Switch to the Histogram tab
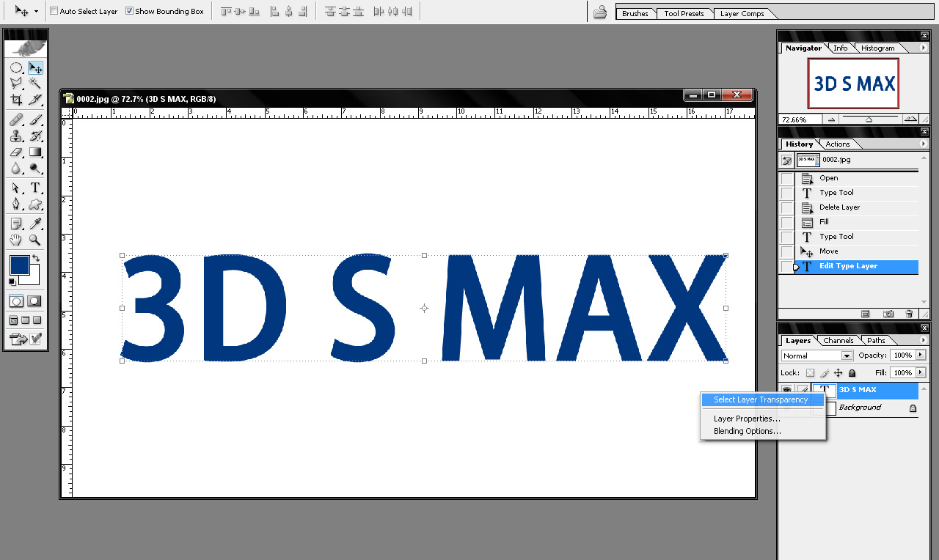 click(878, 48)
